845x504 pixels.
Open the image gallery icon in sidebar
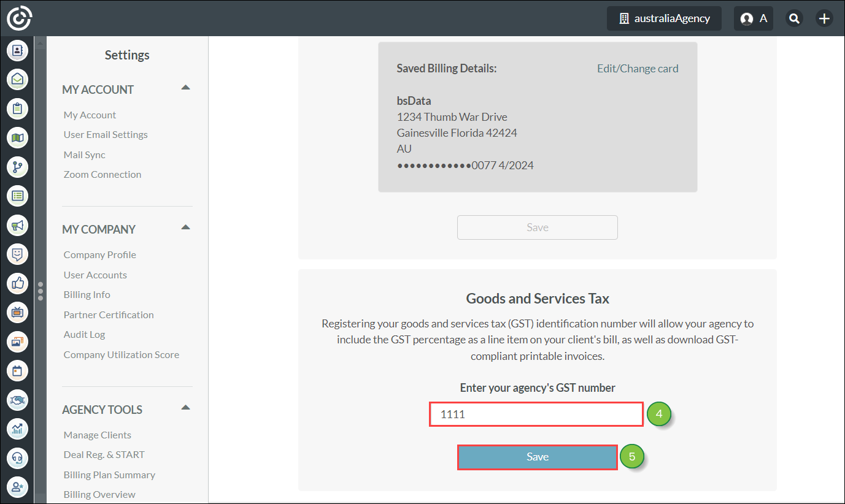click(x=18, y=342)
